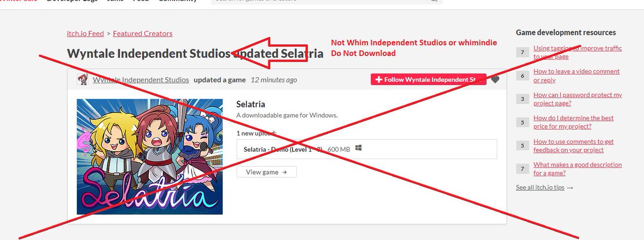Like the post with the heart icon
644x240 pixels.
tap(495, 80)
